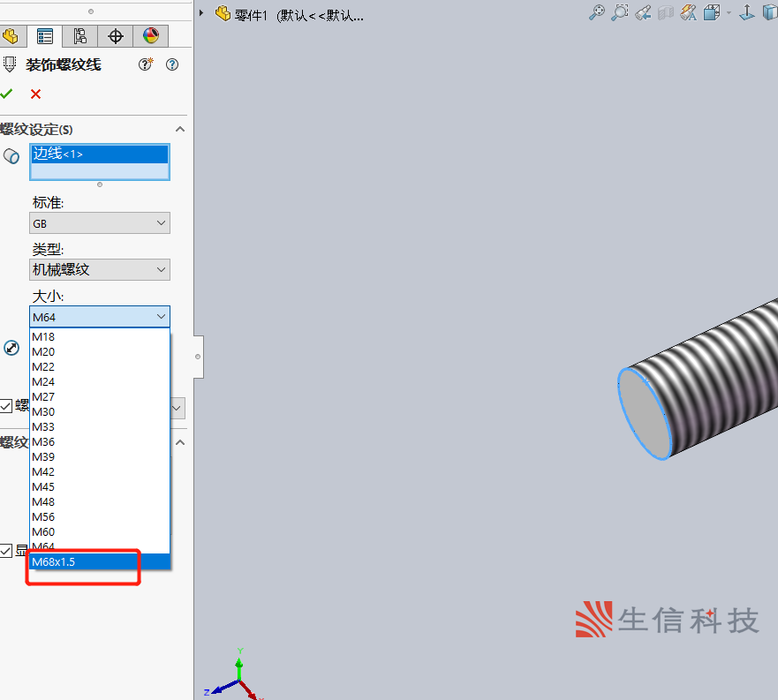
Task: Choose M60 from the size list
Action: click(x=100, y=531)
